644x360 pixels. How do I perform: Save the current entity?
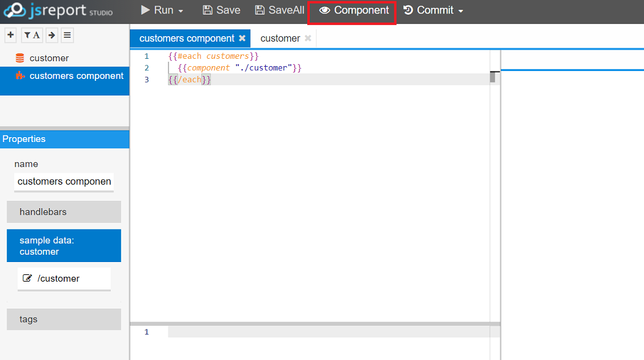pyautogui.click(x=222, y=10)
